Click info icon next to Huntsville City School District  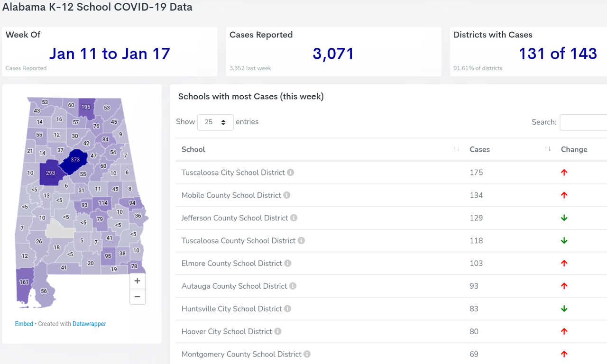click(287, 309)
